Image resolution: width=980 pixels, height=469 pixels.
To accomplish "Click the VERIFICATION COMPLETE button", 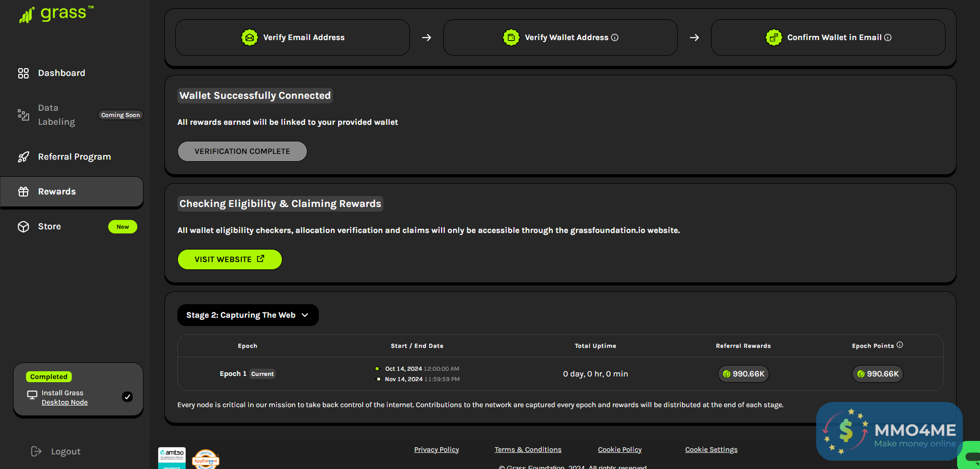I will click(x=242, y=151).
